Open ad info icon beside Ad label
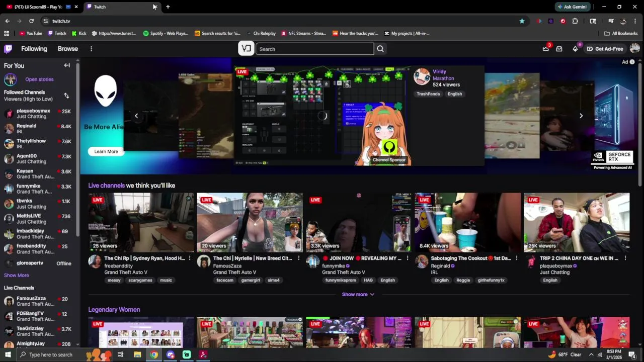 632,62
